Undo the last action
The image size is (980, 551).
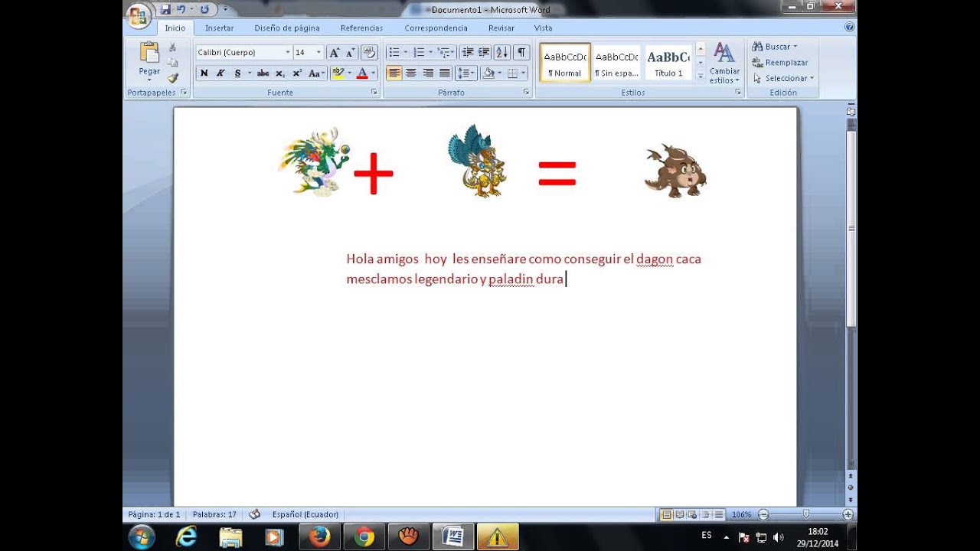181,9
